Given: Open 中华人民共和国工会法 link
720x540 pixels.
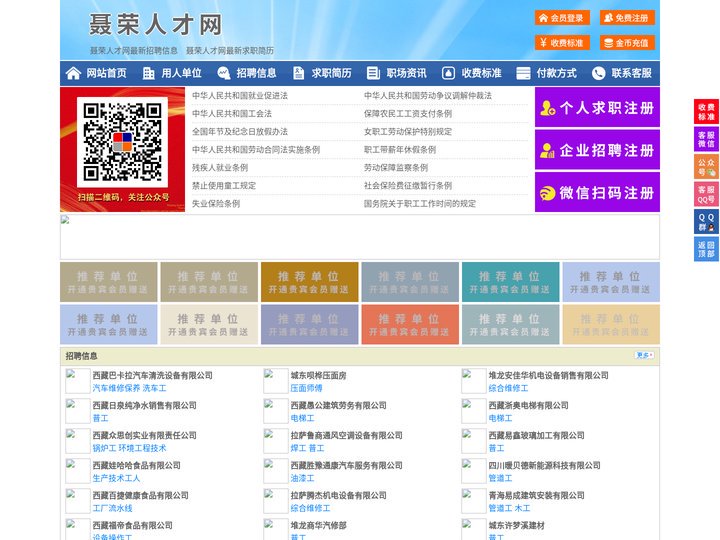Looking at the screenshot, I should tap(232, 113).
